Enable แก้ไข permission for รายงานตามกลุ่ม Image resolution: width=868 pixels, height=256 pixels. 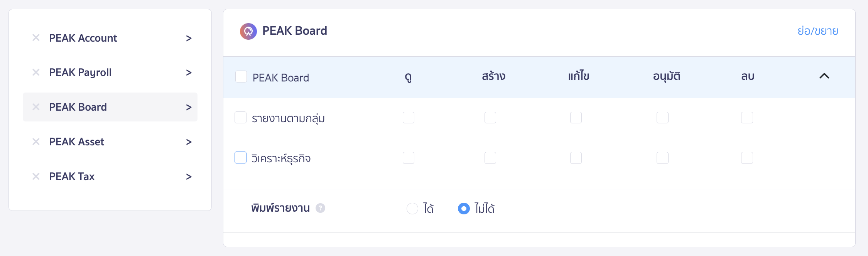coord(576,118)
